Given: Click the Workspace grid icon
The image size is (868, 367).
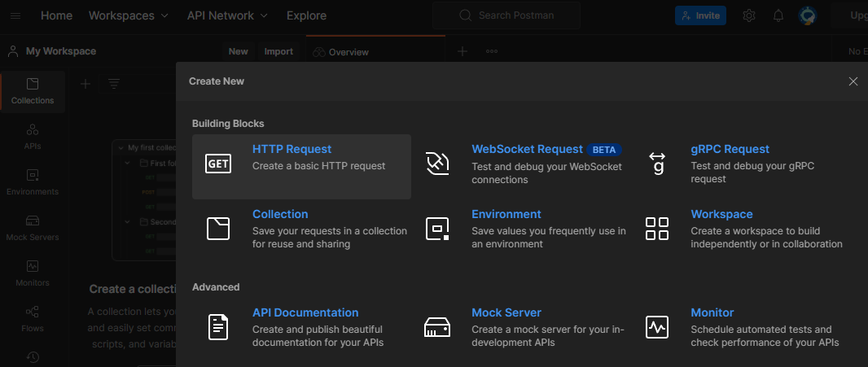Looking at the screenshot, I should click(x=657, y=229).
